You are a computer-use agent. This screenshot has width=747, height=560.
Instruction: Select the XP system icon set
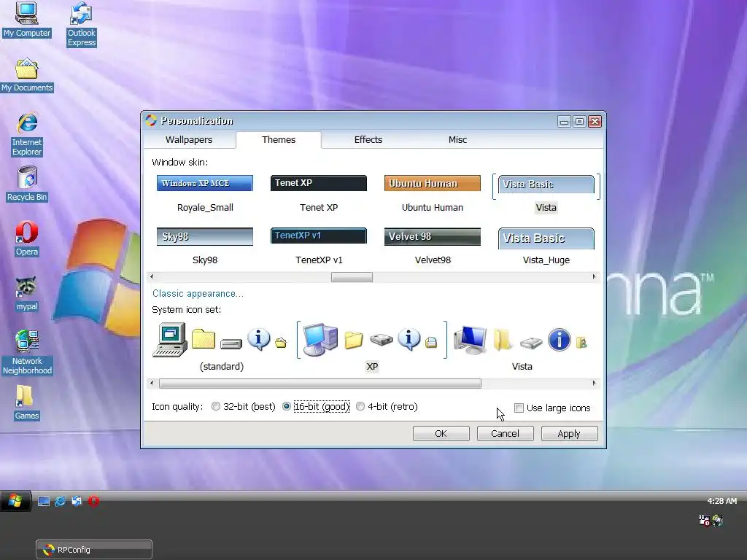click(x=372, y=346)
